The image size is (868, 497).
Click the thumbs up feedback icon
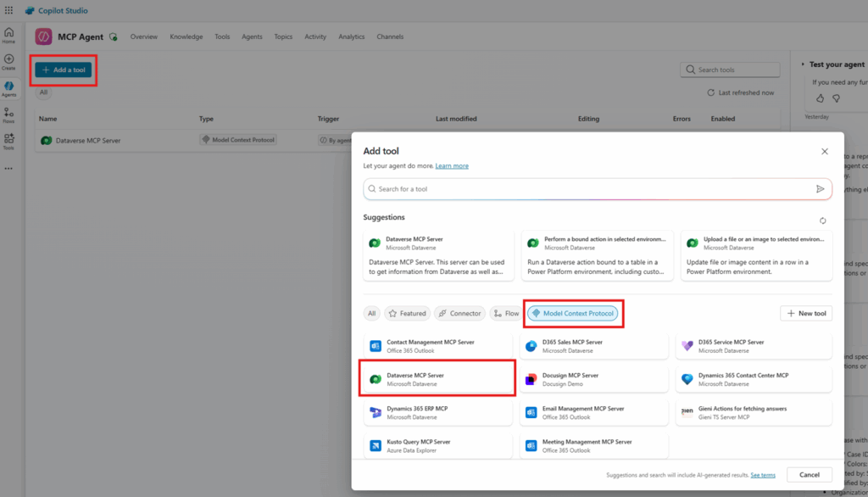pyautogui.click(x=820, y=98)
